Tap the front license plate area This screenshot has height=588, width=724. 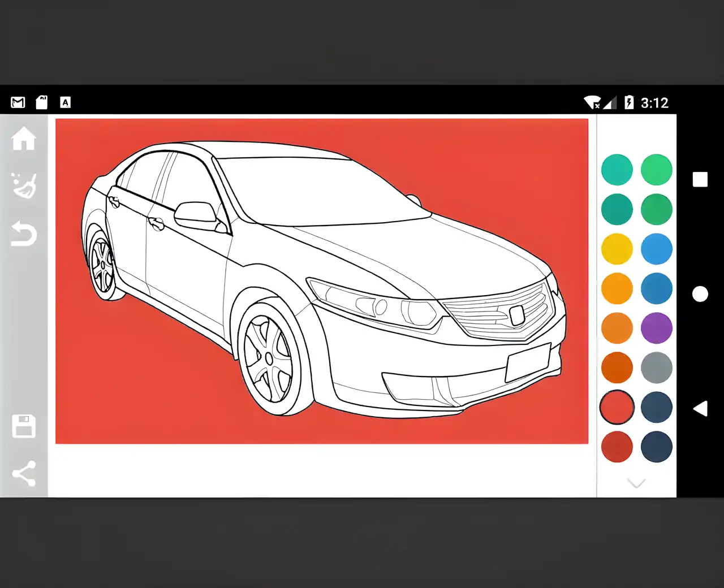(528, 362)
